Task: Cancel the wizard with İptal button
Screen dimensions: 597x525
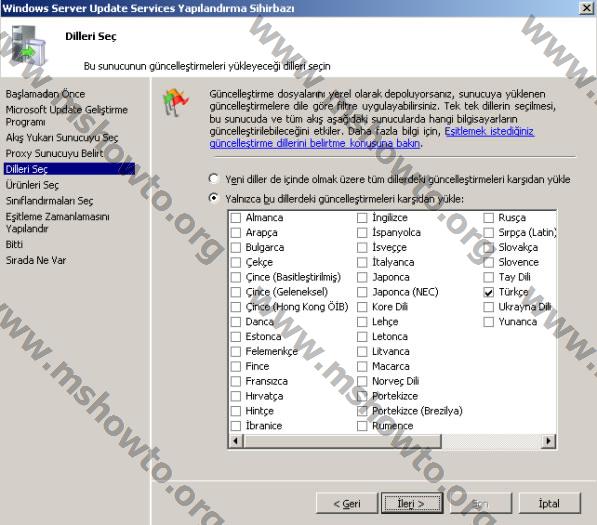Action: pos(549,503)
